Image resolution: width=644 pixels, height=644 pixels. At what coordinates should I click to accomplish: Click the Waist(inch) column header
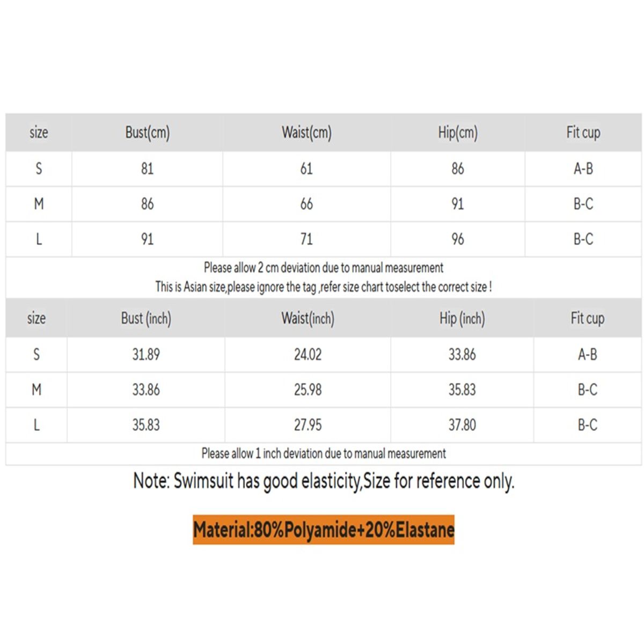[308, 318]
